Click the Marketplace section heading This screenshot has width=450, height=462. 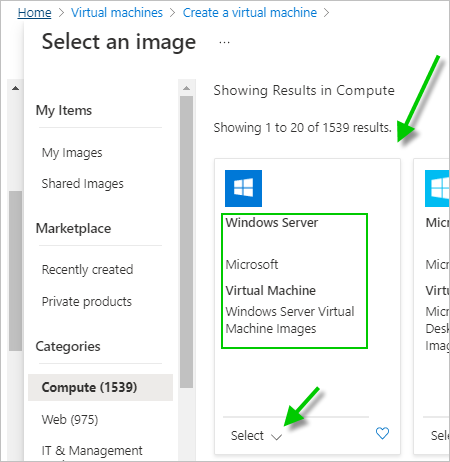pyautogui.click(x=73, y=229)
